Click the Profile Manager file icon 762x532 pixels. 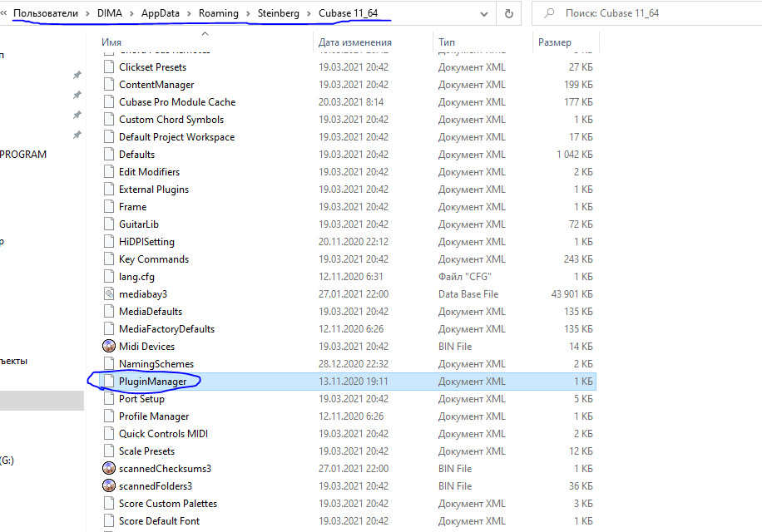109,416
